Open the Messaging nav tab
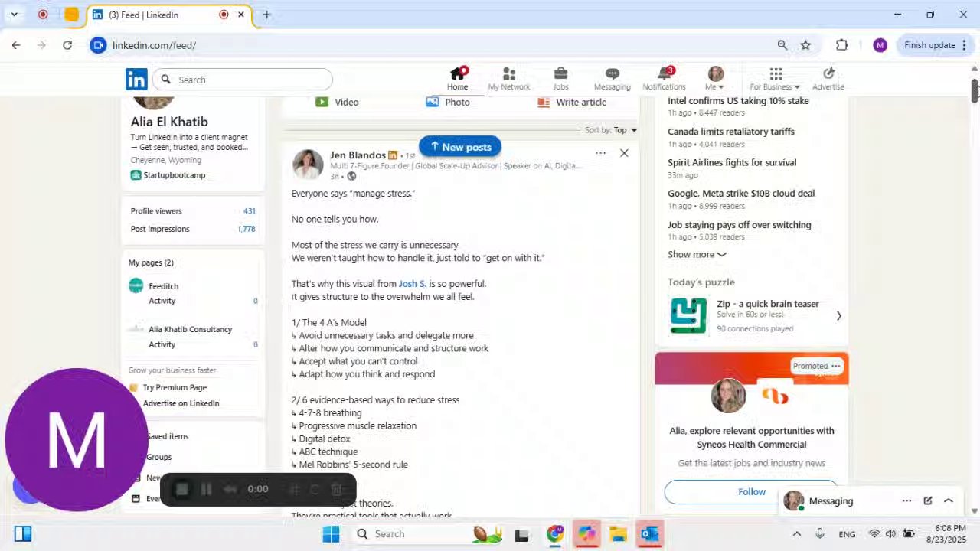 pyautogui.click(x=612, y=79)
